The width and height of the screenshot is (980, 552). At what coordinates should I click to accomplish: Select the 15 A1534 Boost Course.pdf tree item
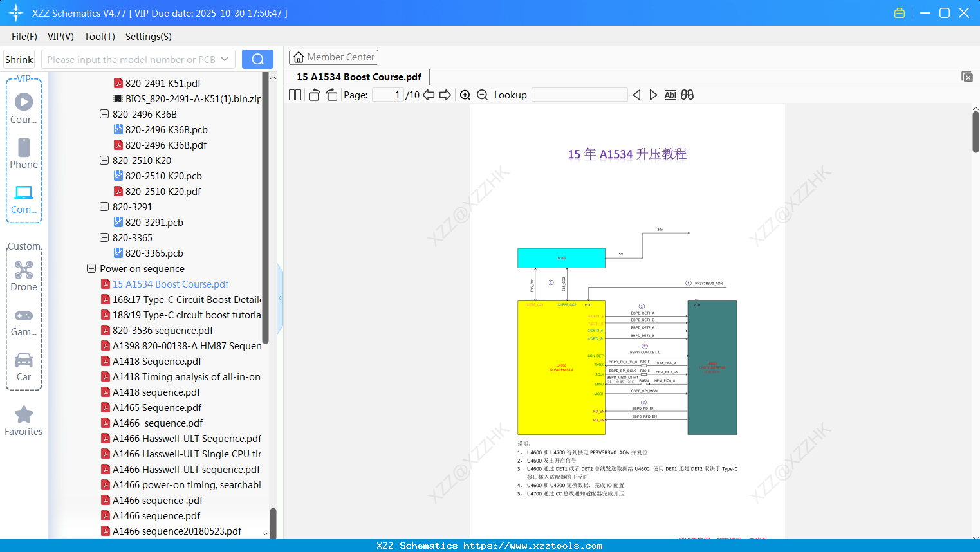[x=171, y=284]
